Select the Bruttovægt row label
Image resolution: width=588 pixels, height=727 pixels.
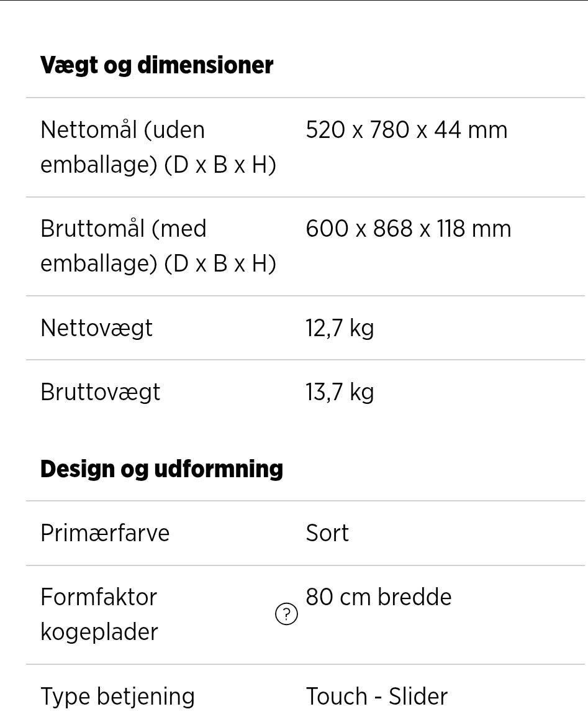(x=100, y=392)
